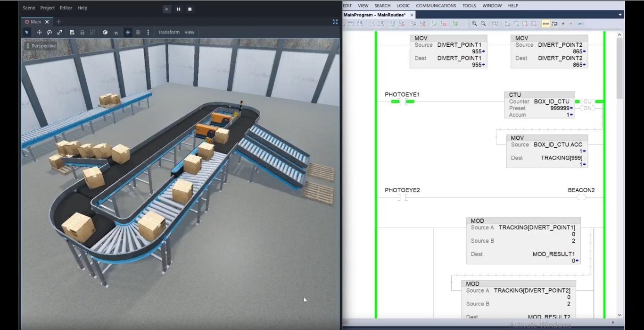Open the COMMUNICATIONS menu

[x=436, y=6]
